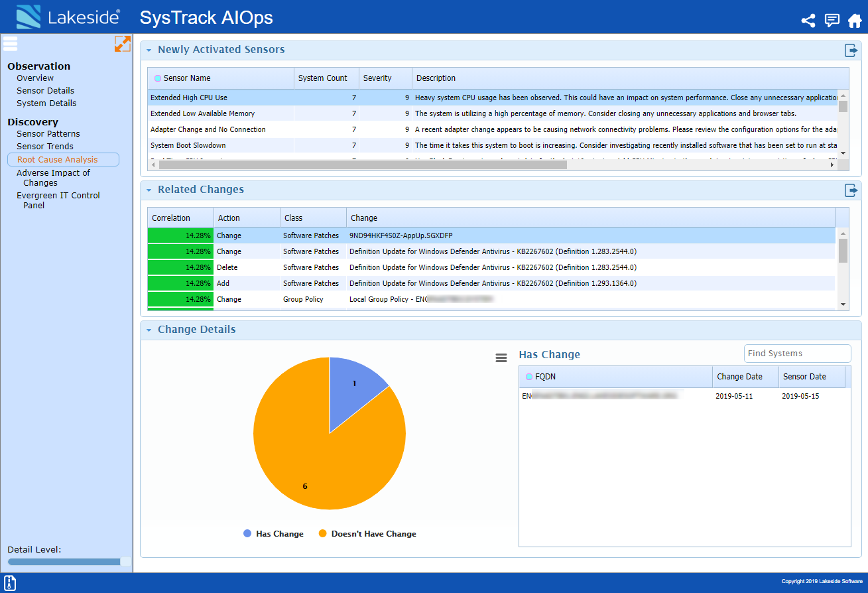Image resolution: width=868 pixels, height=593 pixels.
Task: Open Sensor Details page
Action: click(45, 91)
